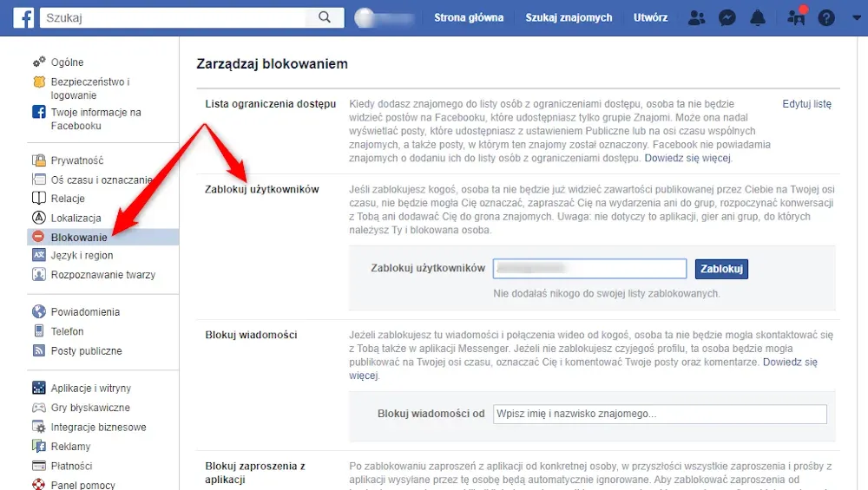Click Dowiedz się więcej under restricted list
The image size is (868, 490).
pos(687,158)
